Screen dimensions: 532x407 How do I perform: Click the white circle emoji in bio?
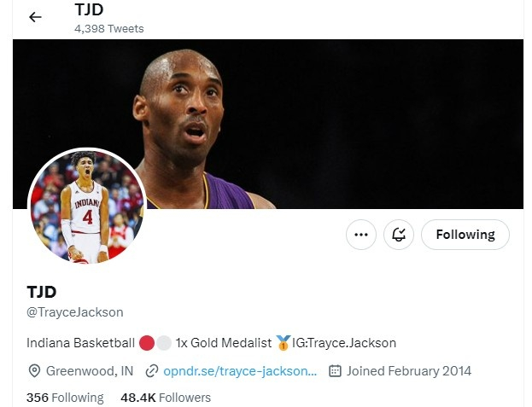click(x=164, y=343)
